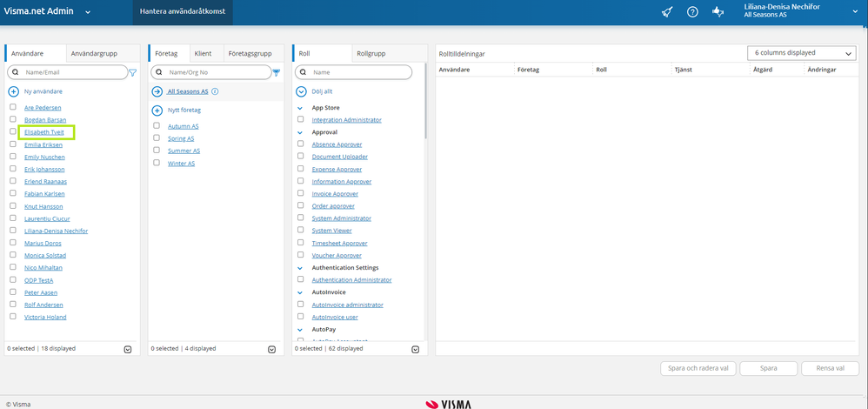This screenshot has height=409, width=868.
Task: Click the user filter funnel icon
Action: (133, 72)
